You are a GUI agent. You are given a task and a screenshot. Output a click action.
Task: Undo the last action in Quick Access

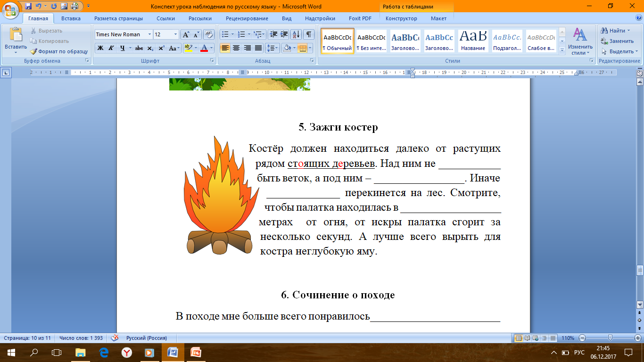(39, 6)
